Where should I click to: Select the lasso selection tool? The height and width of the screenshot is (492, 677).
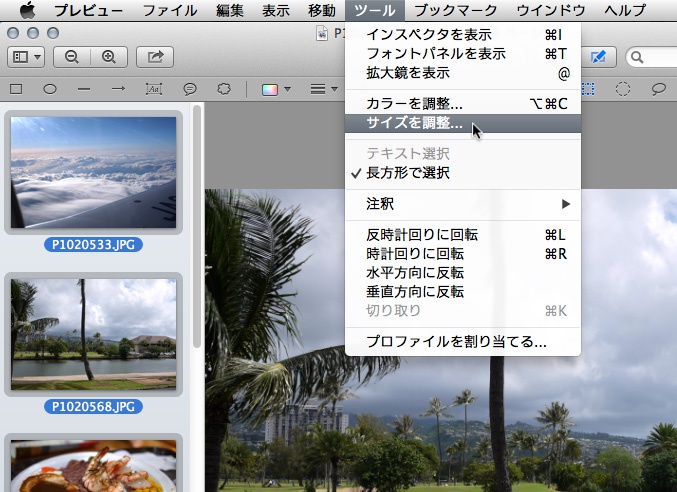tap(658, 89)
